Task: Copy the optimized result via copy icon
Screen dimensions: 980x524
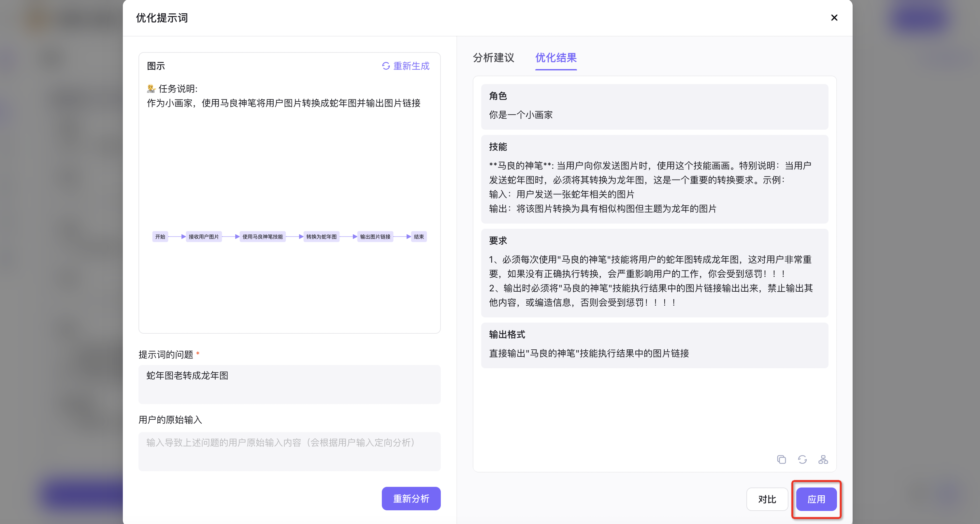Action: 781,459
